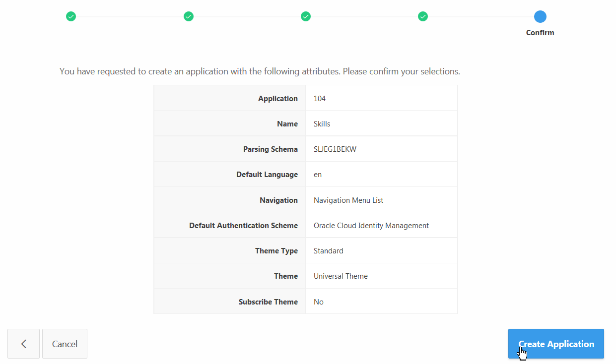The width and height of the screenshot is (616, 364).
Task: Select the first completed step checkmark
Action: [x=71, y=16]
